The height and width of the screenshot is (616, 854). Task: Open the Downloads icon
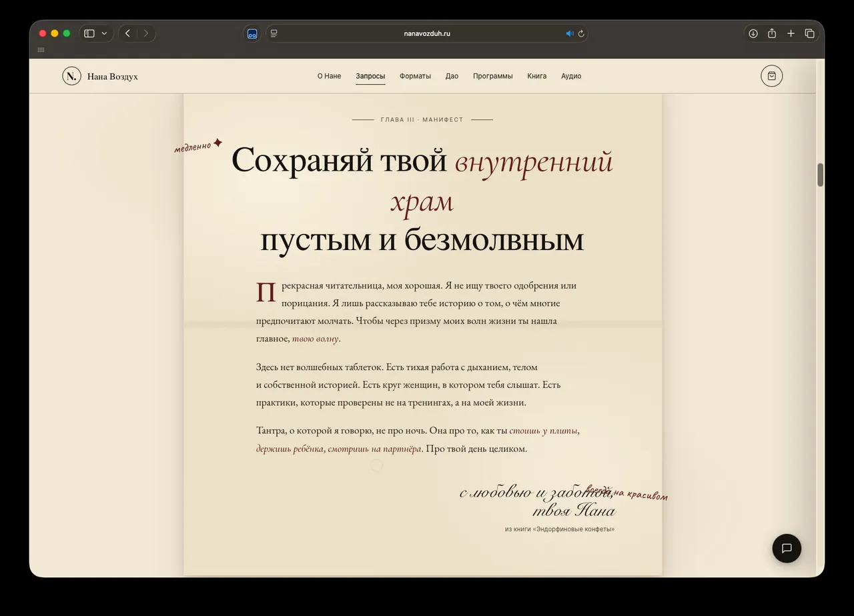point(753,33)
